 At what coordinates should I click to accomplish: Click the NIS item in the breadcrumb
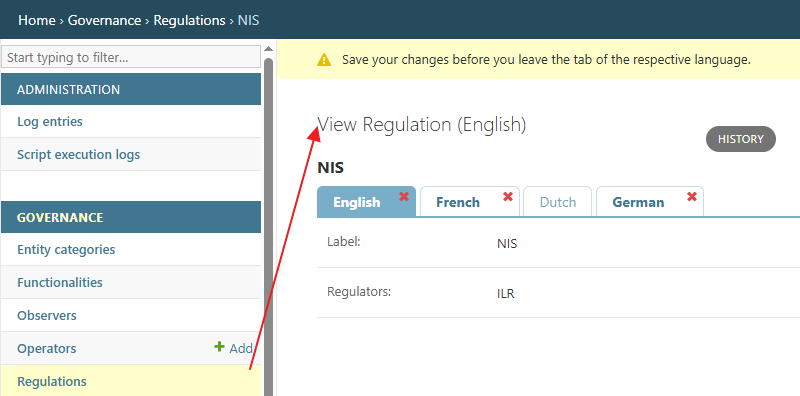point(248,20)
